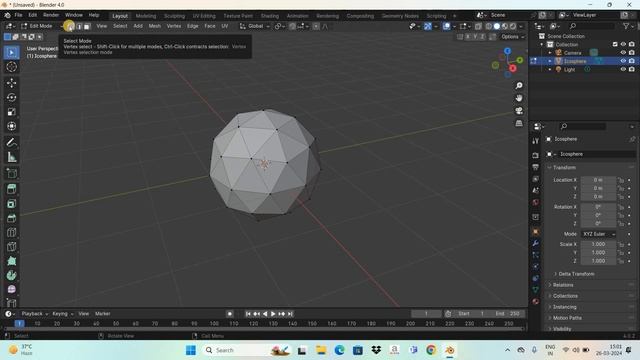This screenshot has height=360, width=640.
Task: Click the Location X field
Action: 598,180
